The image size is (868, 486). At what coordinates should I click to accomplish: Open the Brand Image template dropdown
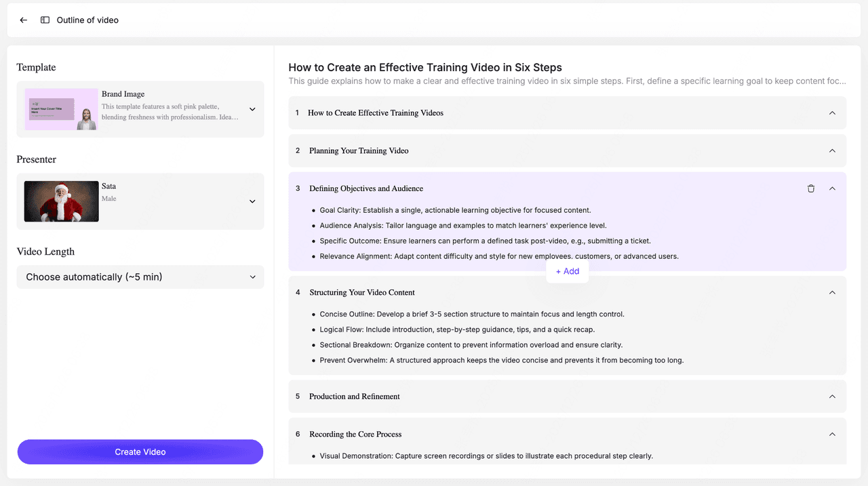[x=252, y=109]
